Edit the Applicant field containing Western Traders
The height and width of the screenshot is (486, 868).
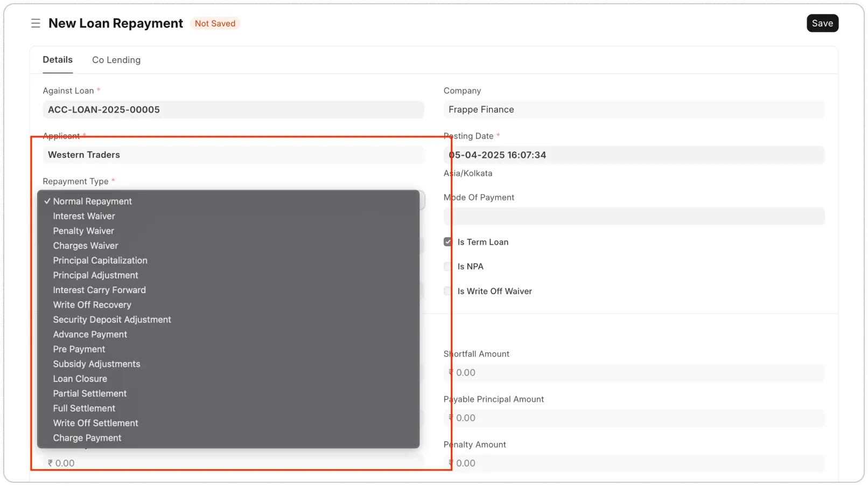(x=233, y=155)
